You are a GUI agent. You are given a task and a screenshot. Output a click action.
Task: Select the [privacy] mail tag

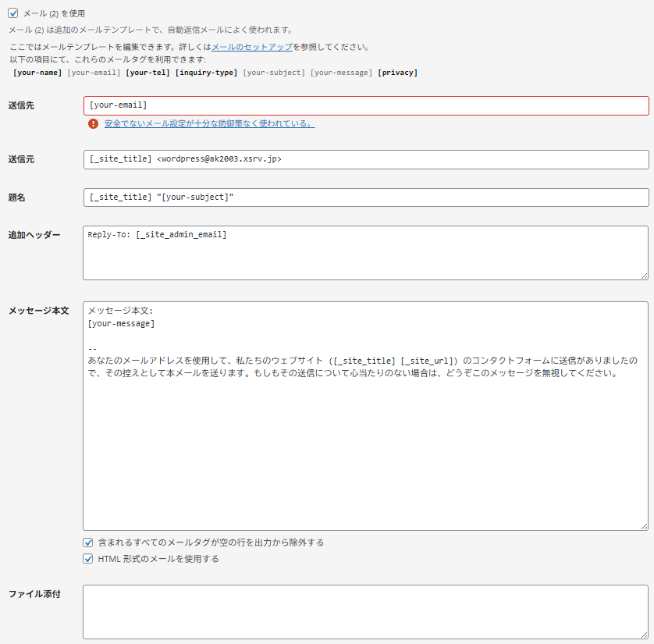pyautogui.click(x=397, y=73)
